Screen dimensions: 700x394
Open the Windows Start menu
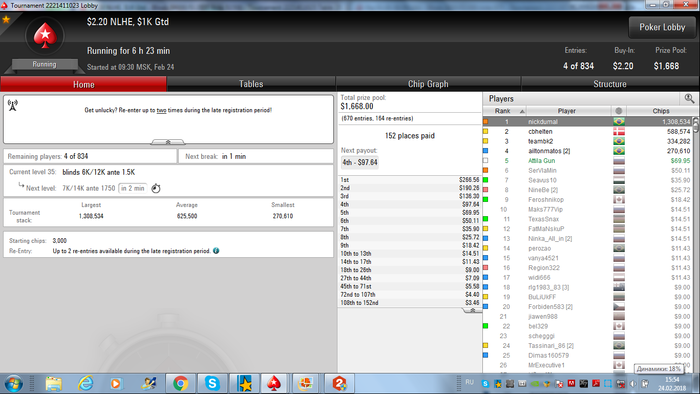(13, 384)
